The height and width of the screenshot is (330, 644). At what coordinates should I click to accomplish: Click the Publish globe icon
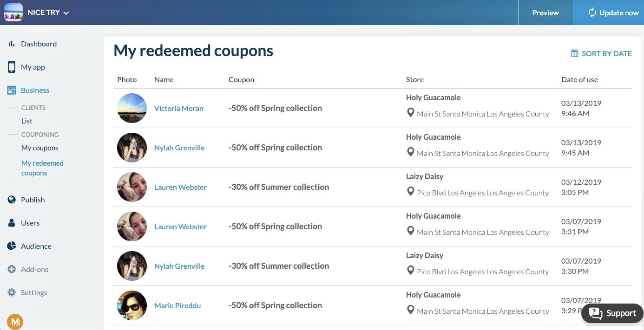point(12,200)
